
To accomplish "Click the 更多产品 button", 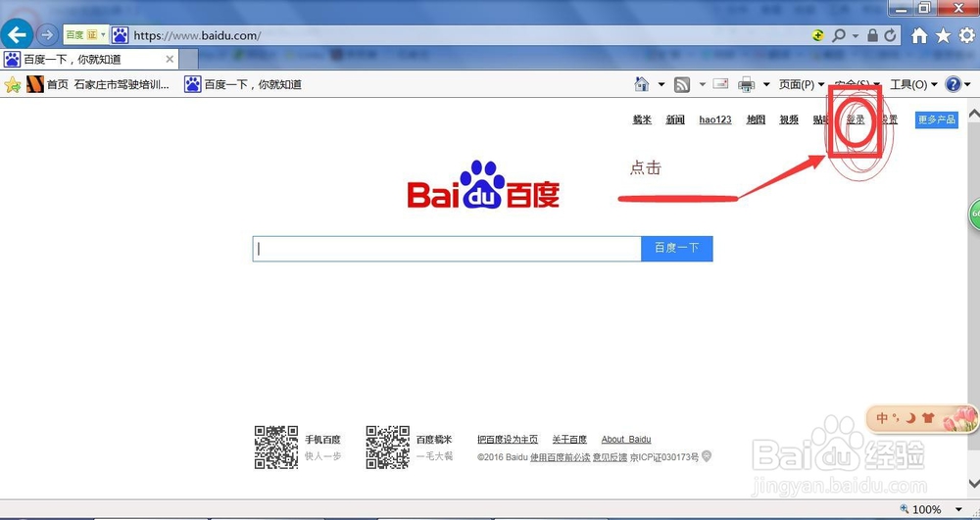I will (936, 119).
